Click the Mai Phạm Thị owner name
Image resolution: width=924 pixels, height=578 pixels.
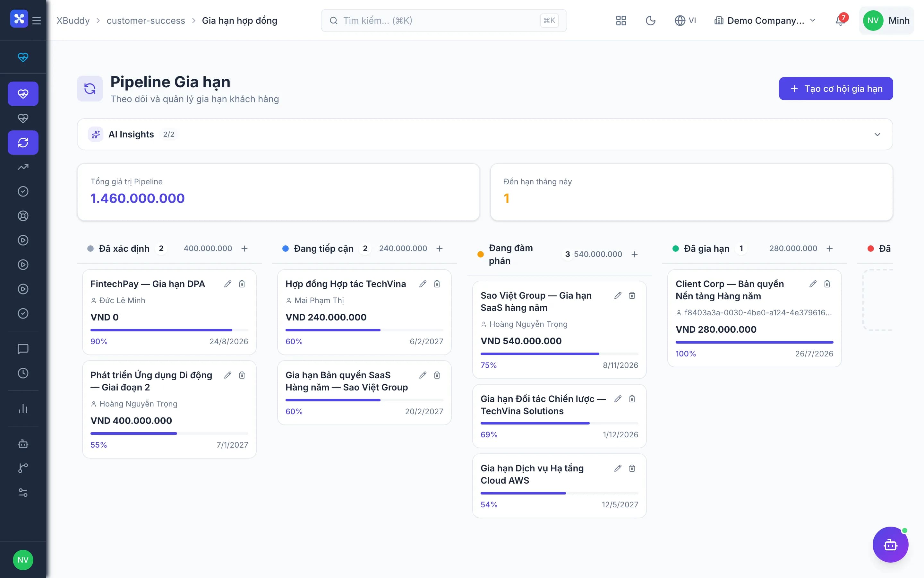[x=319, y=301]
